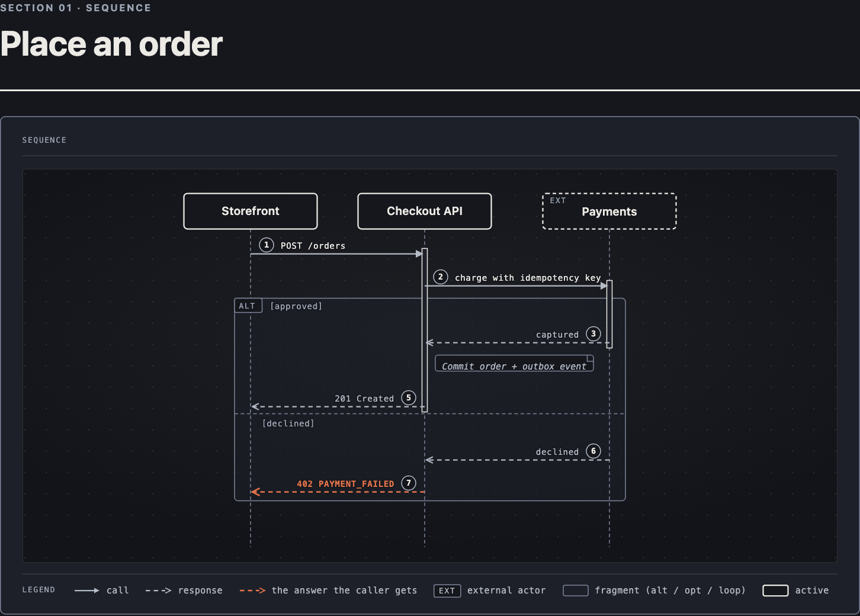
Task: Click "the answer the caller gets" legend text
Action: [344, 591]
